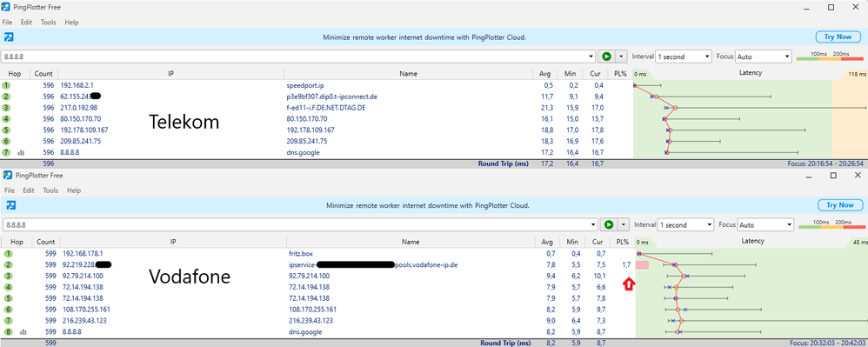Click Latency graph header in Telekom window
This screenshot has width=868, height=347.
click(750, 73)
